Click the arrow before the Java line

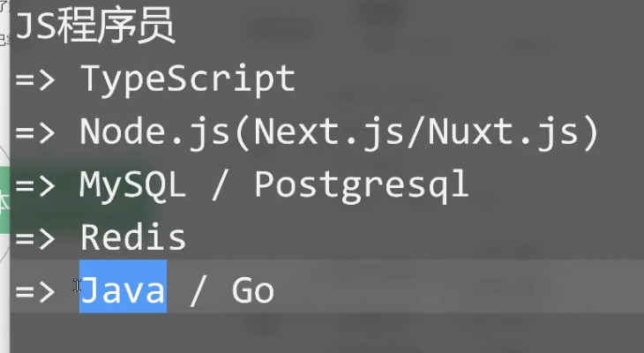click(x=35, y=292)
